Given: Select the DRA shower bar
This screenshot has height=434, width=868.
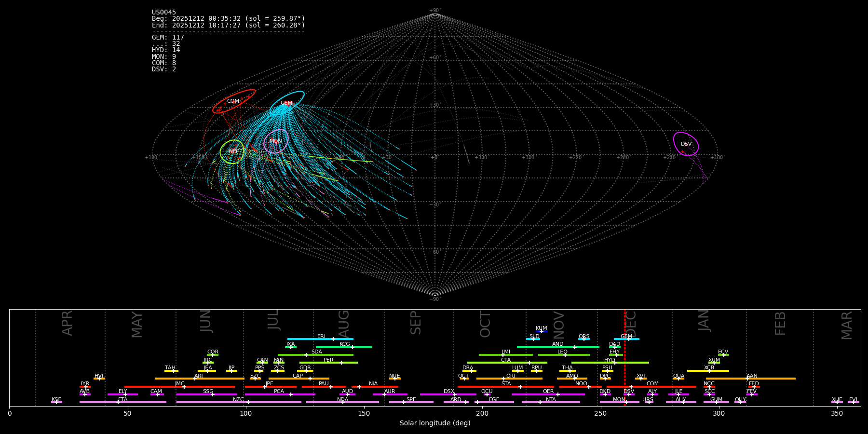Looking at the screenshot, I should [469, 371].
